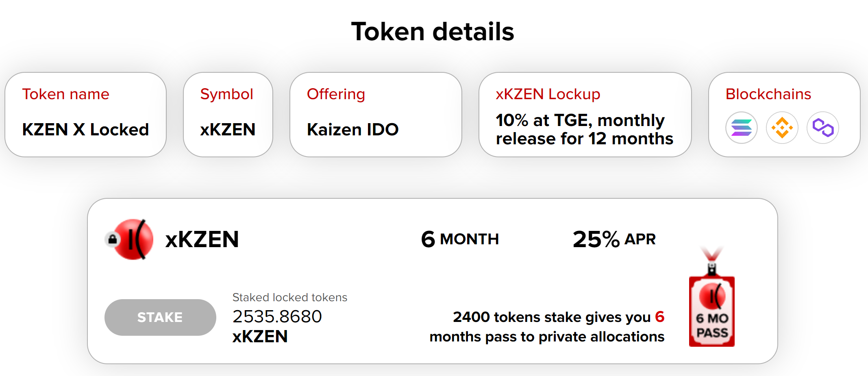Select the staked amount 2535.8680
Viewport: 868px width, 376px height.
coord(277,317)
